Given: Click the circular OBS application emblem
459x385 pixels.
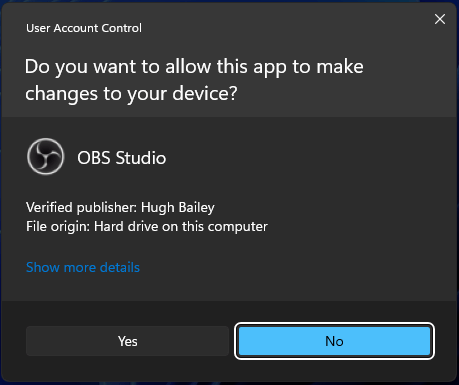Looking at the screenshot, I should (x=45, y=156).
